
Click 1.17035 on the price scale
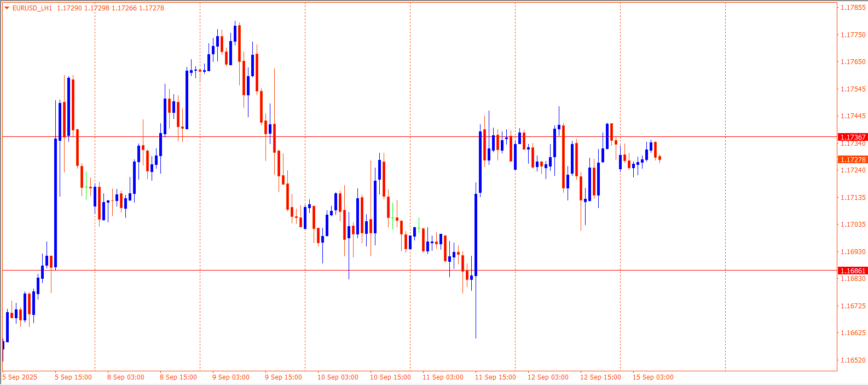pyautogui.click(x=853, y=225)
